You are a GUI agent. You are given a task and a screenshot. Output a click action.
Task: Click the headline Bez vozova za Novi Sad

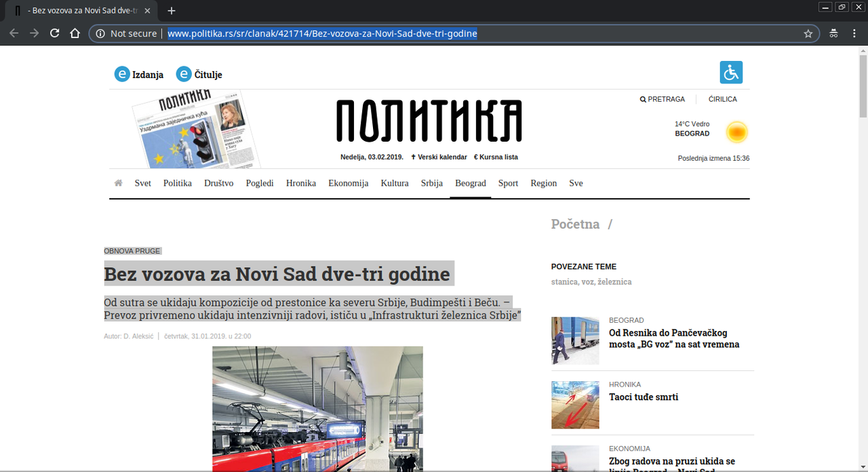[x=277, y=274]
